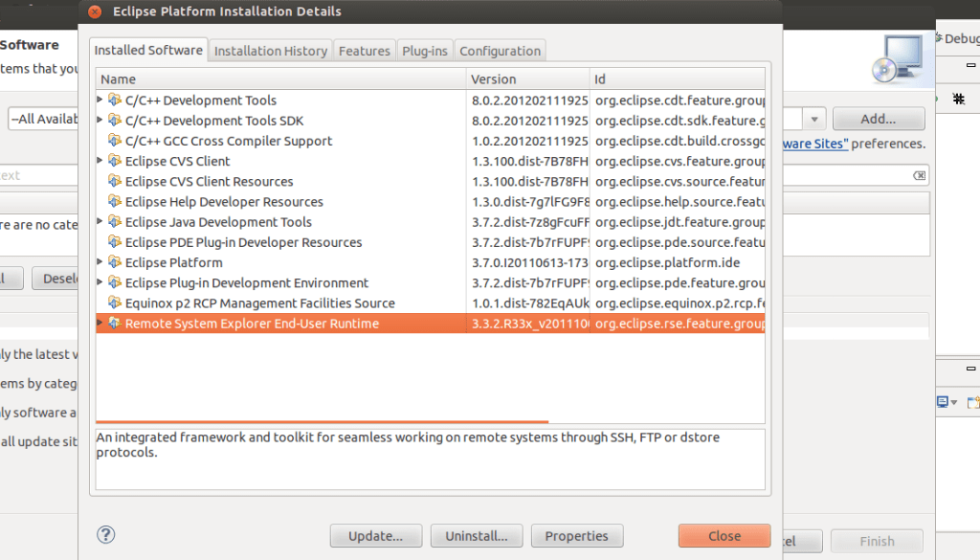Image resolution: width=980 pixels, height=560 pixels.
Task: Click the Eclipse Help Developer Resources feature icon
Action: 115,202
